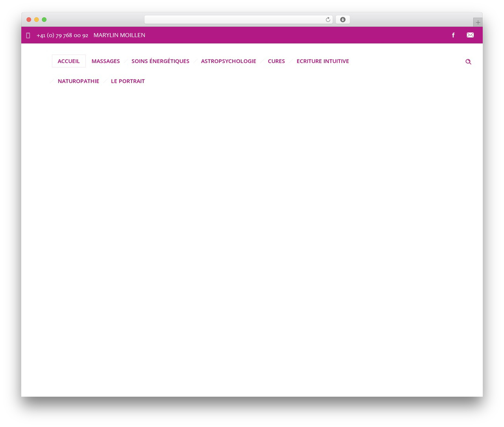Open the site search magnifier
The image size is (504, 427).
[468, 61]
